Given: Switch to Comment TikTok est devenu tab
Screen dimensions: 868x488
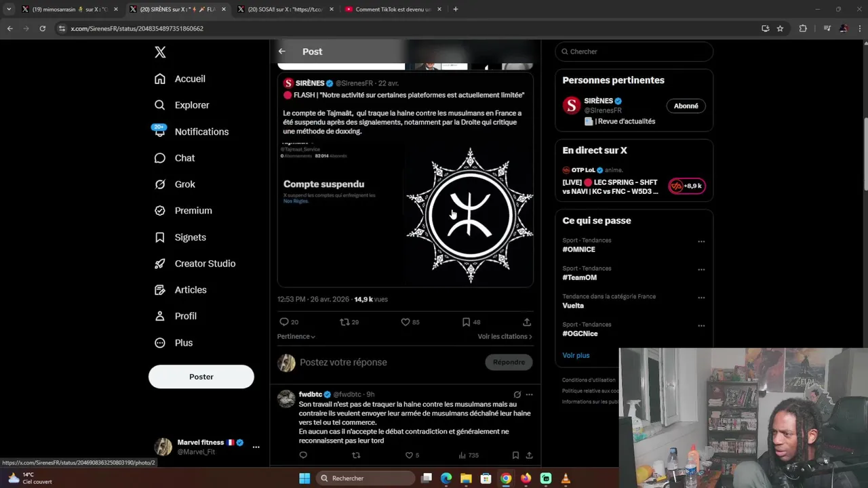Looking at the screenshot, I should (393, 9).
